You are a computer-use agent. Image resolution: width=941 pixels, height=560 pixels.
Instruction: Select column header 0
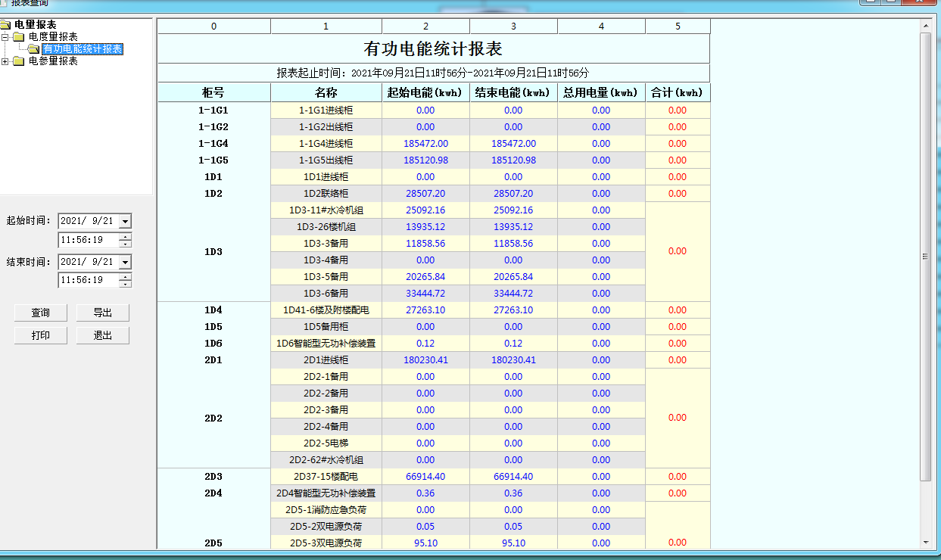[213, 26]
